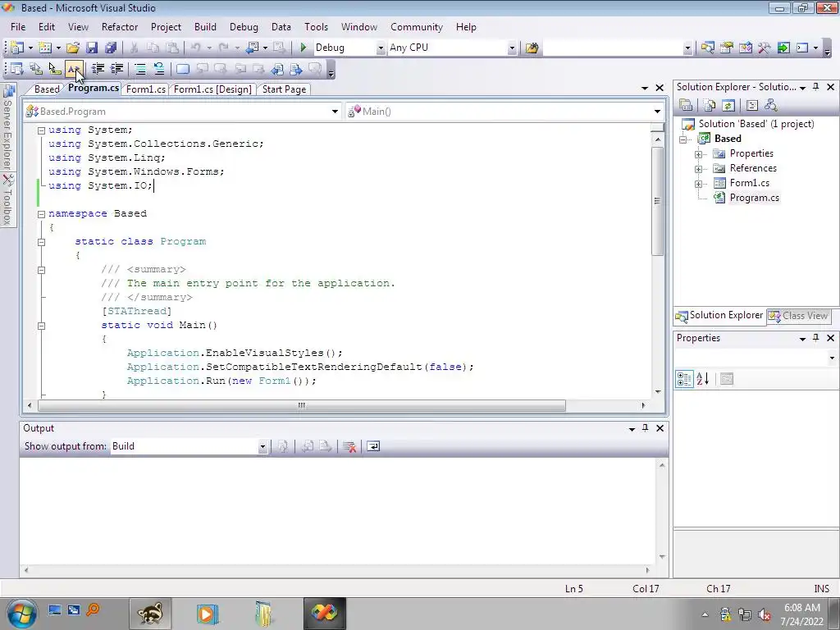Switch to the Form1.cs [Design] tab
This screenshot has height=630, width=840.
point(212,89)
